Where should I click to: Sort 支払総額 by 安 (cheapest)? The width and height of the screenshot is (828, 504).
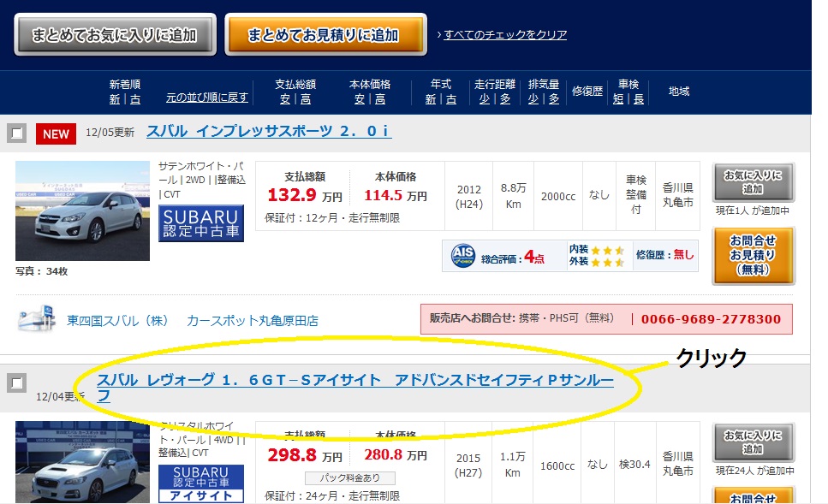tap(285, 99)
